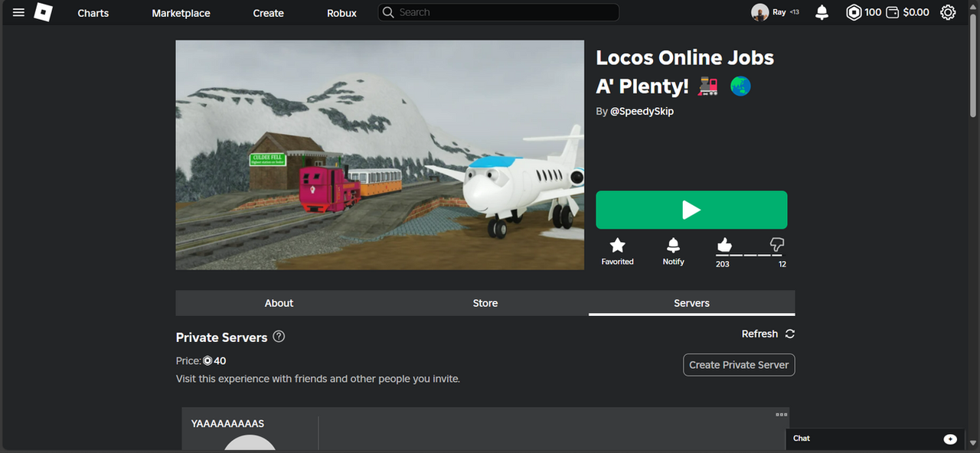Open the Robux page
The height and width of the screenshot is (453, 980).
point(341,13)
